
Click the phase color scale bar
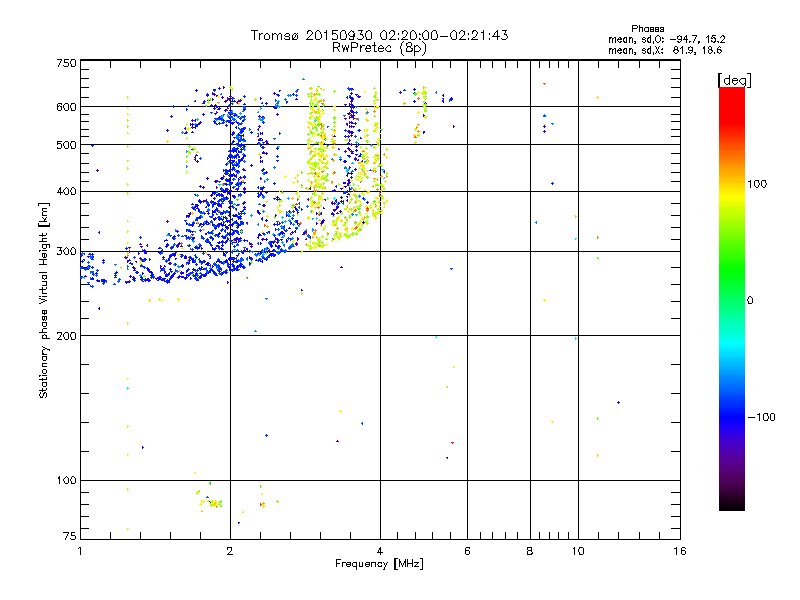click(732, 298)
